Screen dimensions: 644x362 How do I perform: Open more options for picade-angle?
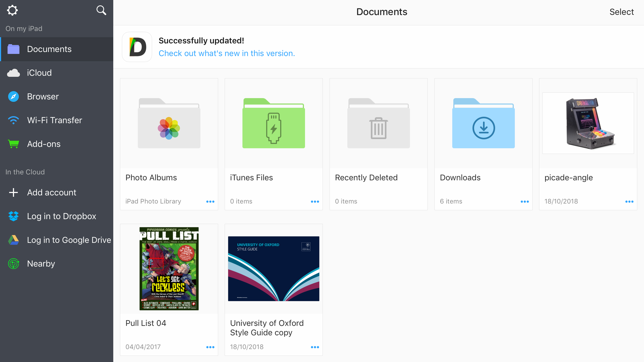click(x=629, y=202)
